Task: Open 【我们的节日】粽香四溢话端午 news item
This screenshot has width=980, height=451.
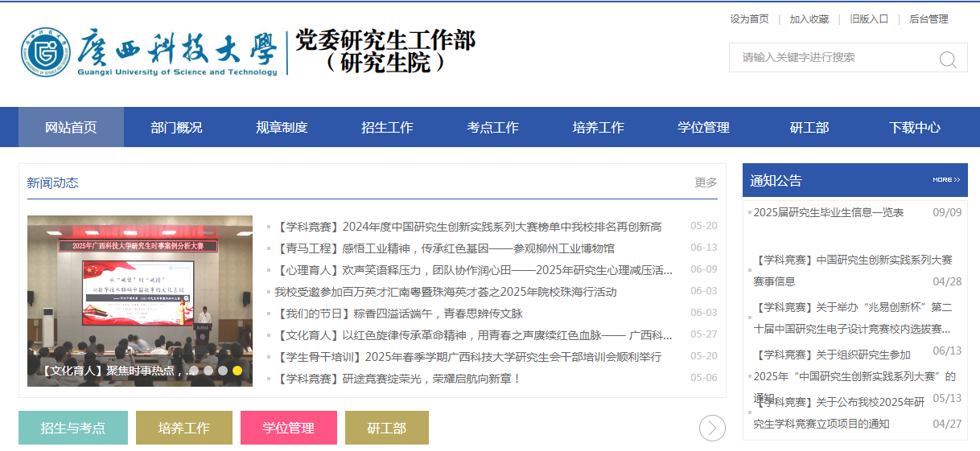Action: pyautogui.click(x=398, y=313)
